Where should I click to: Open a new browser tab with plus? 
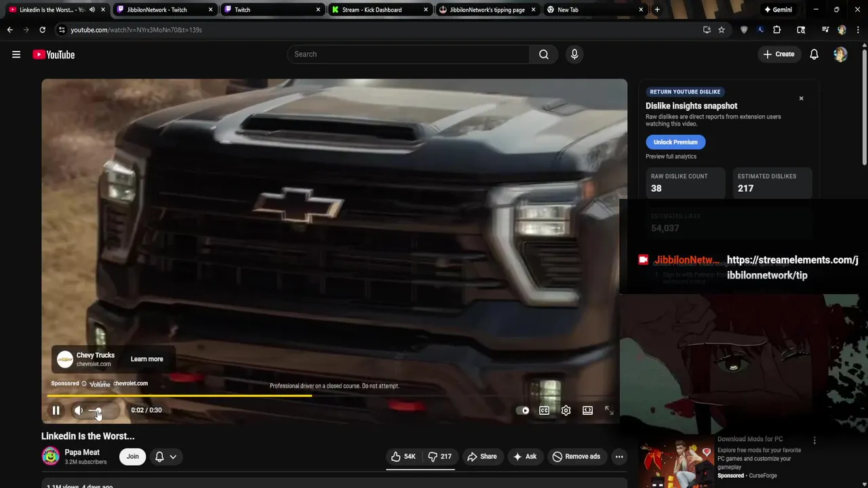[x=657, y=9]
